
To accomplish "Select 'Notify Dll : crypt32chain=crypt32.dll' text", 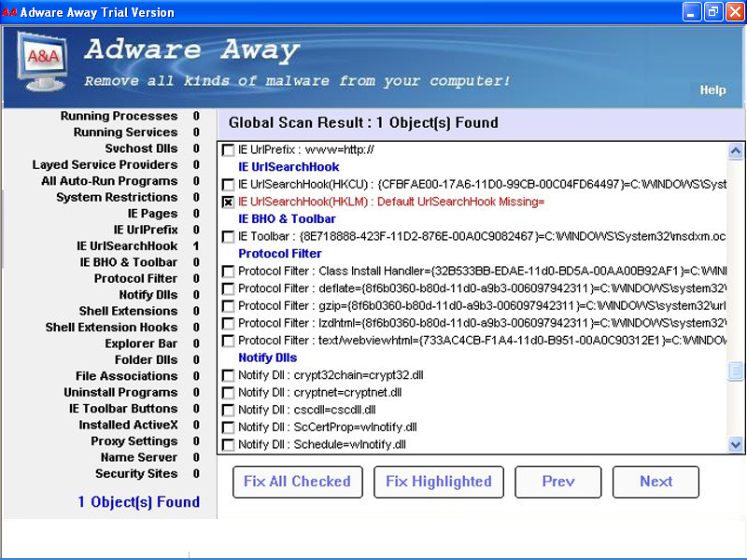I will (331, 375).
